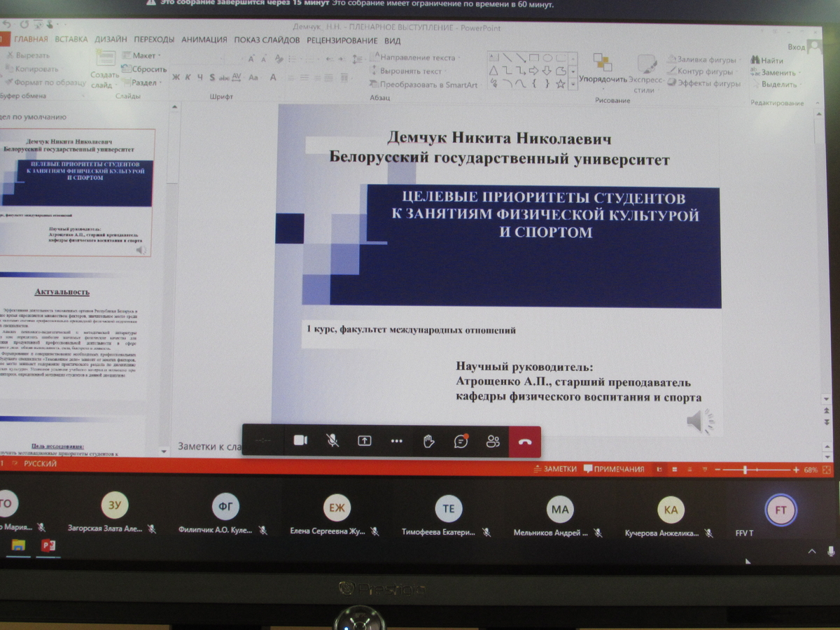Open more actions (three dots) in the meeting toolbar
The width and height of the screenshot is (840, 630).
pyautogui.click(x=397, y=441)
